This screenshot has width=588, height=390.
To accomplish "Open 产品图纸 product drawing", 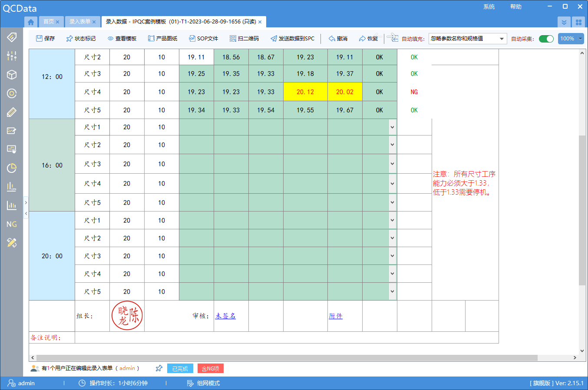I will (163, 39).
